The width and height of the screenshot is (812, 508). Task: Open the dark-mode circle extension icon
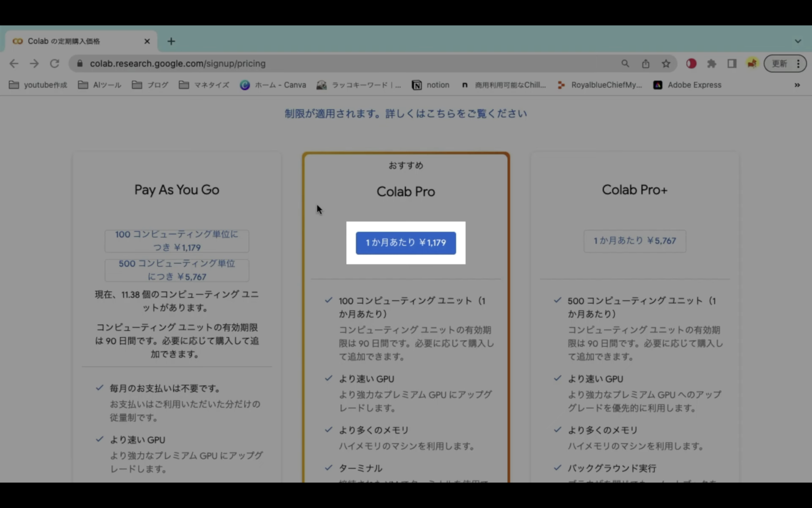point(691,63)
